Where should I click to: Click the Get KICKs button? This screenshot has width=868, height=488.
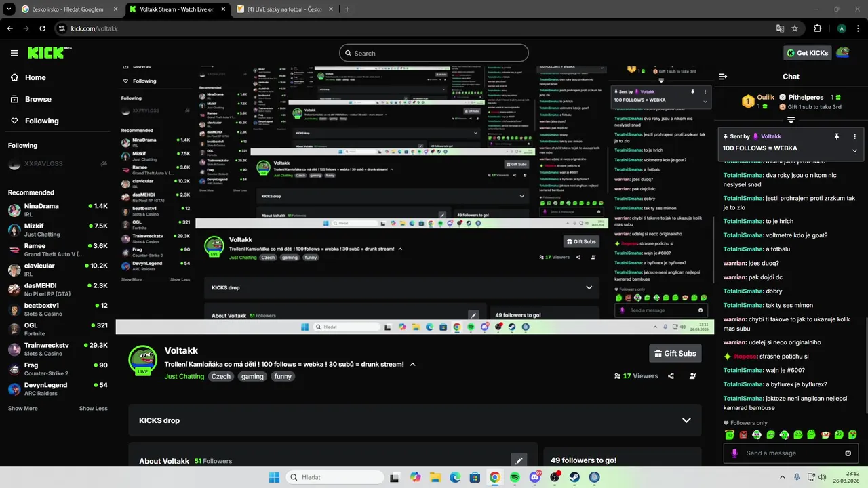tap(807, 53)
